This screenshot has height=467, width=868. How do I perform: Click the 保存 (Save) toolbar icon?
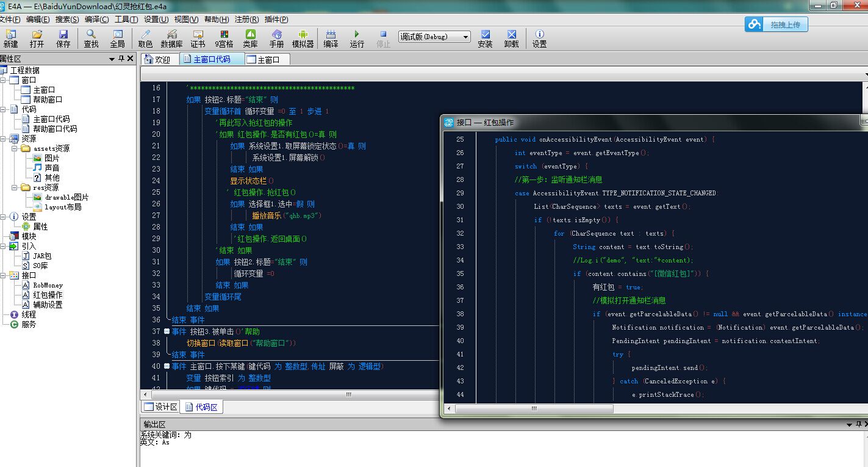click(63, 38)
